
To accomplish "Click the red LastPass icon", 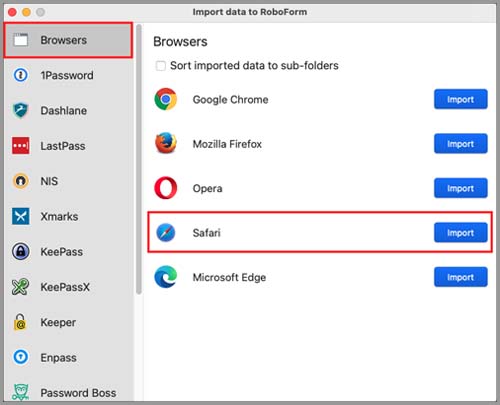I will [21, 146].
